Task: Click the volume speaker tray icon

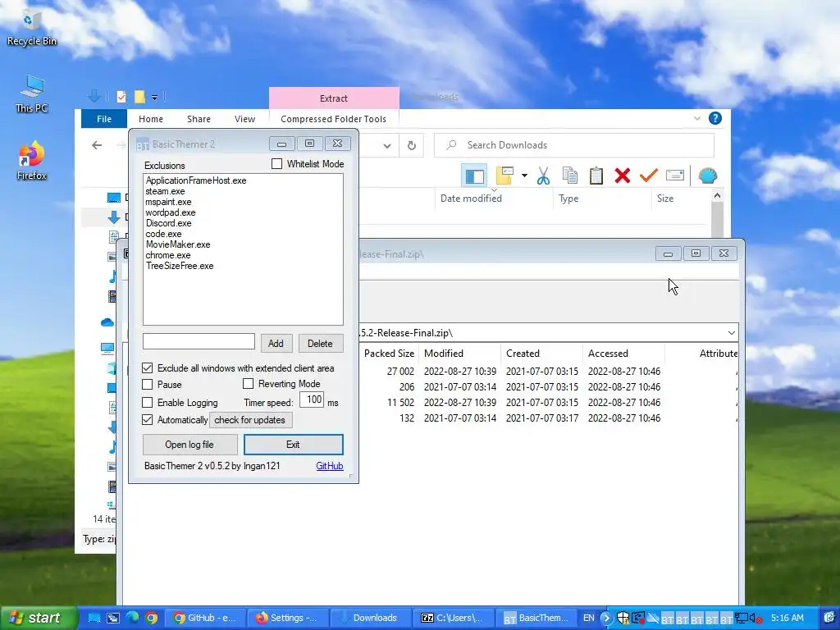Action: [x=755, y=619]
